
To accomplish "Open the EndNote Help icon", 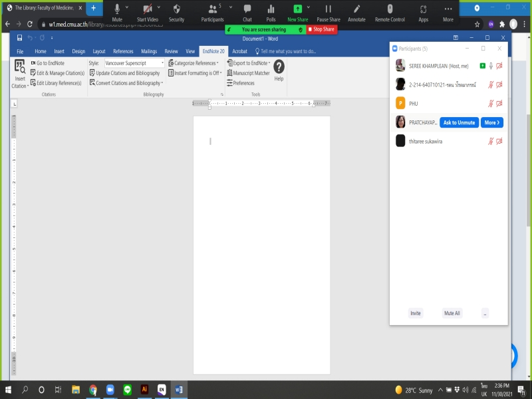I will pyautogui.click(x=279, y=66).
